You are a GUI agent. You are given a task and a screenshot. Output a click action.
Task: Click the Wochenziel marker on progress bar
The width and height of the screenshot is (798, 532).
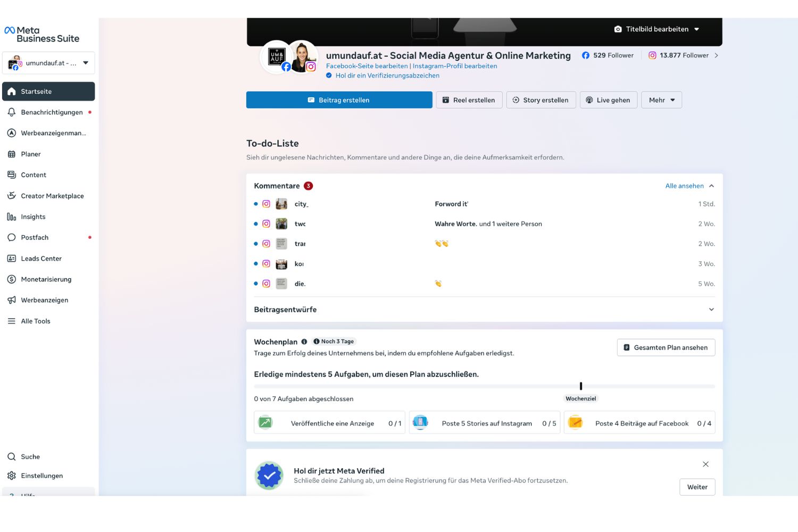pos(581,386)
